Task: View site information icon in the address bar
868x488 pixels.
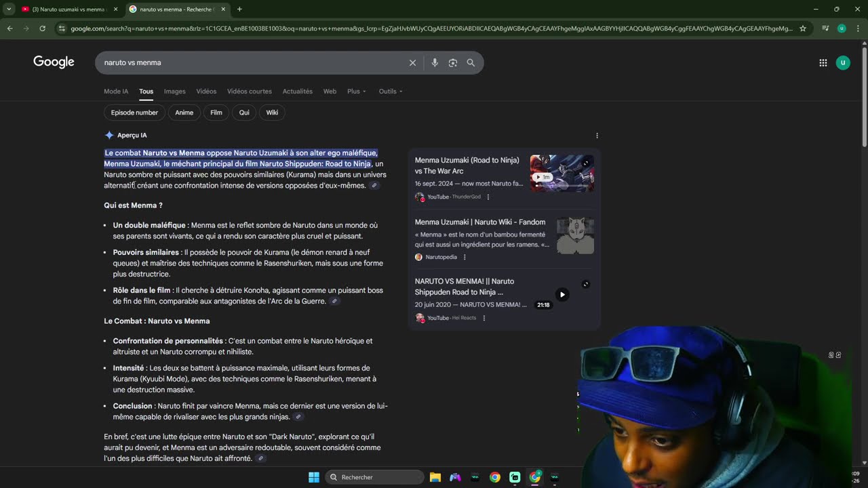Action: click(62, 28)
